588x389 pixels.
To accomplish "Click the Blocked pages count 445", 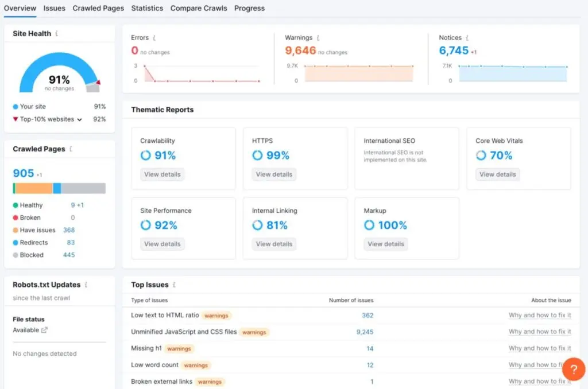I will (69, 255).
